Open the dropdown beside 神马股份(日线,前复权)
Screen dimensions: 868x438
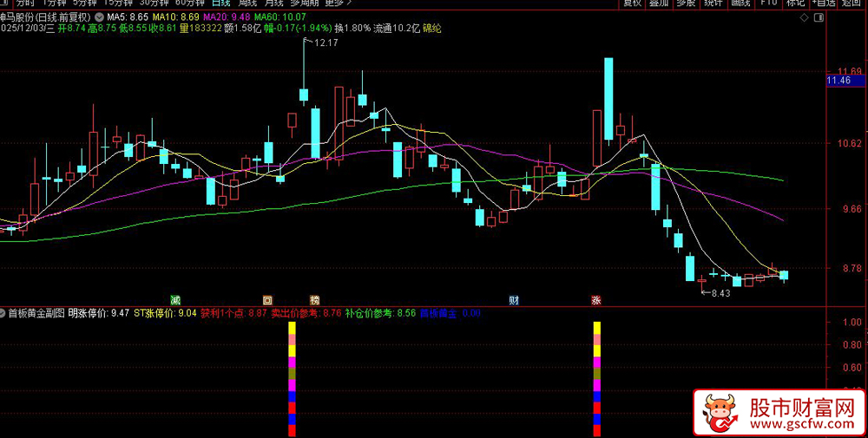[100, 17]
